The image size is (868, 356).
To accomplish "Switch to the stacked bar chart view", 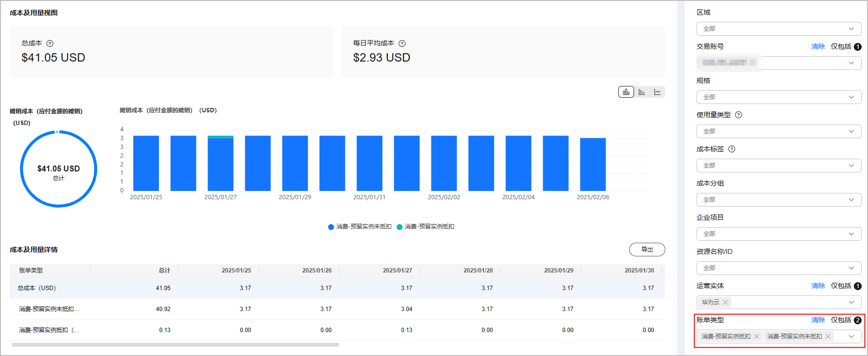I will tap(626, 92).
